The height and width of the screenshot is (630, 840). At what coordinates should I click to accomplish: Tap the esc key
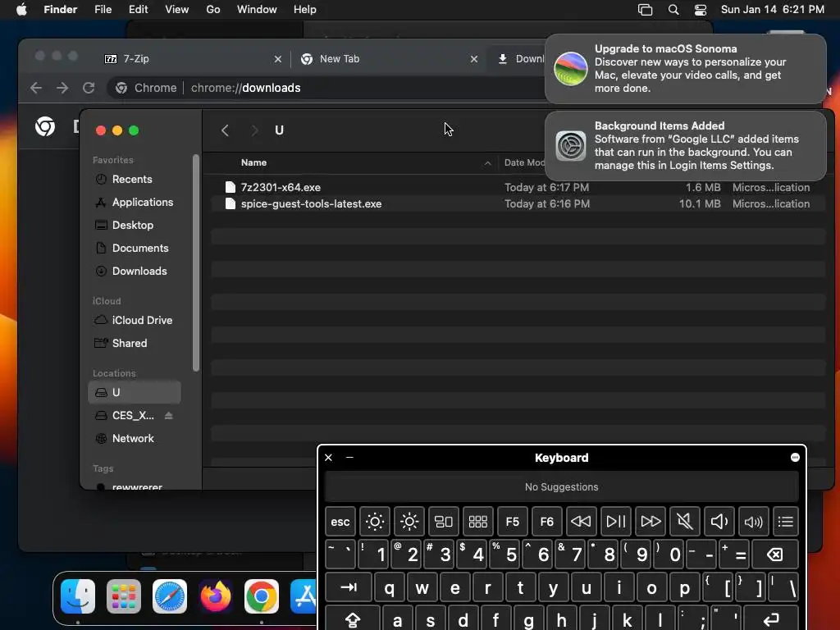click(x=340, y=521)
